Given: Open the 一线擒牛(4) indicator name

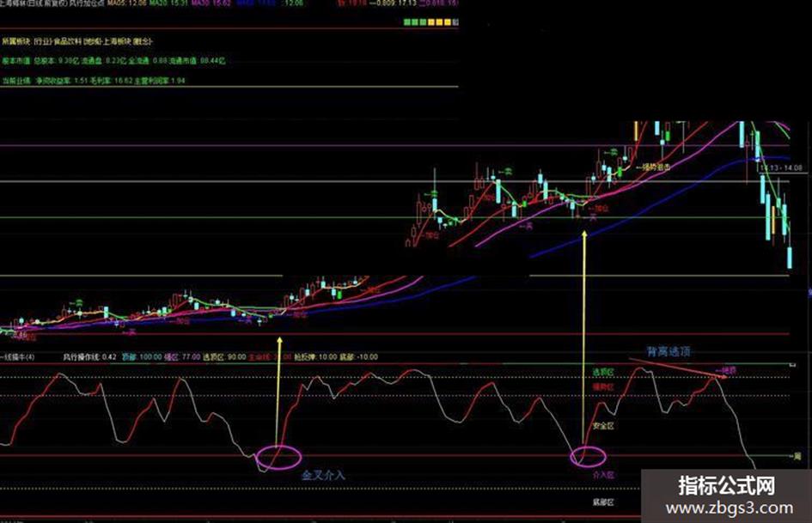Looking at the screenshot, I should [17, 356].
